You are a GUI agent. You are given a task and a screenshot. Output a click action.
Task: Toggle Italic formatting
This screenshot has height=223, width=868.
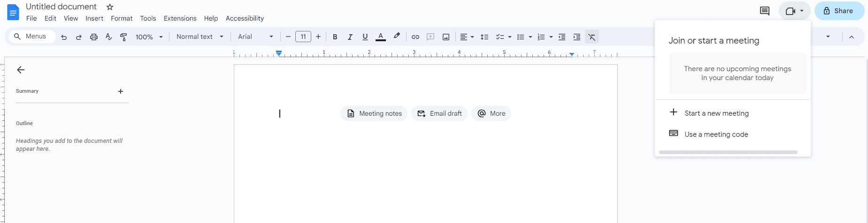click(x=350, y=37)
